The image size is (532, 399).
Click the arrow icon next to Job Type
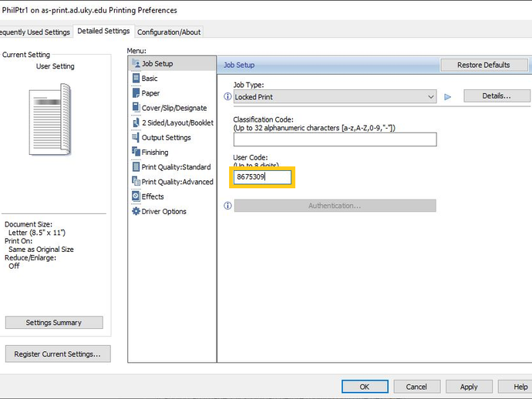tap(447, 97)
